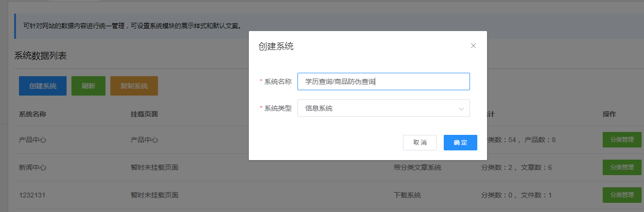Screen dimensions: 644x212
Task: Click the 系统名称 table column header
Action: (33, 114)
